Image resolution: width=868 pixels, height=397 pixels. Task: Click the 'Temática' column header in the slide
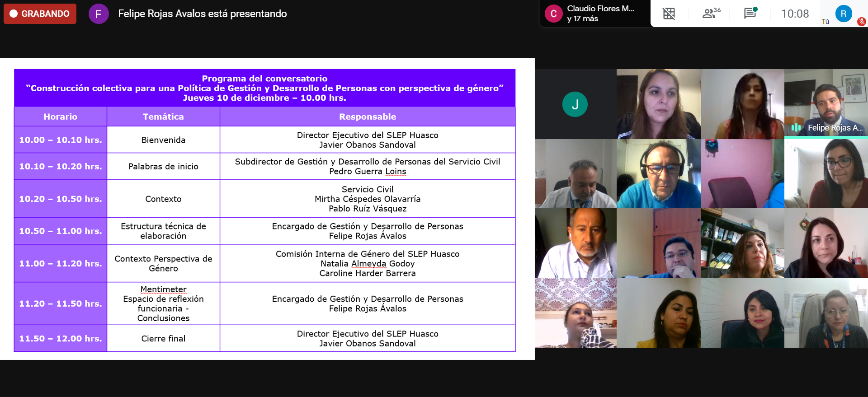click(x=163, y=117)
